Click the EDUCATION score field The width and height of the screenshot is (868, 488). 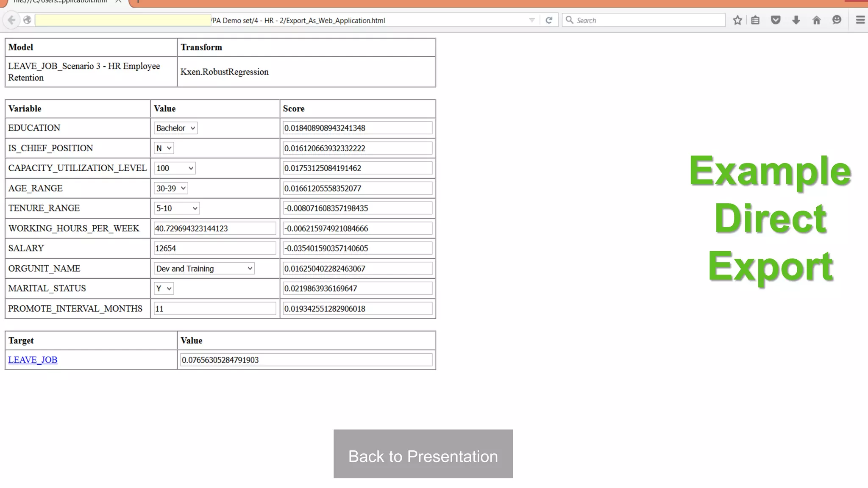(x=358, y=128)
